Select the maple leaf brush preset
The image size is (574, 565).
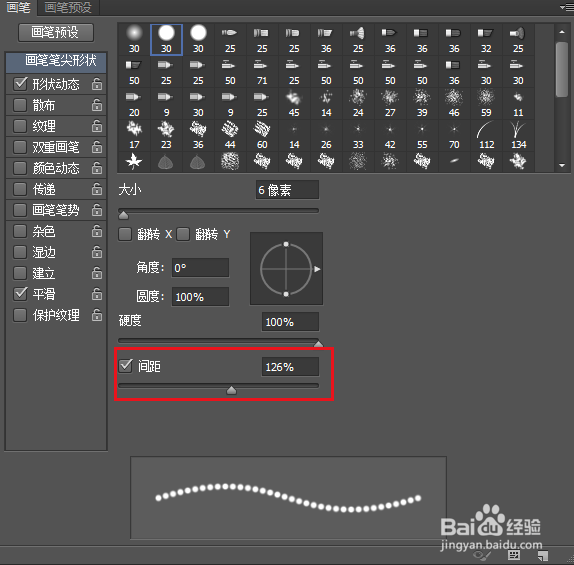(134, 161)
